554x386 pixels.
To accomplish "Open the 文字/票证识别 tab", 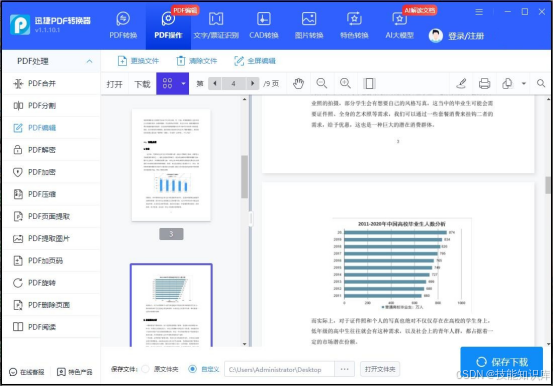I will (x=216, y=25).
